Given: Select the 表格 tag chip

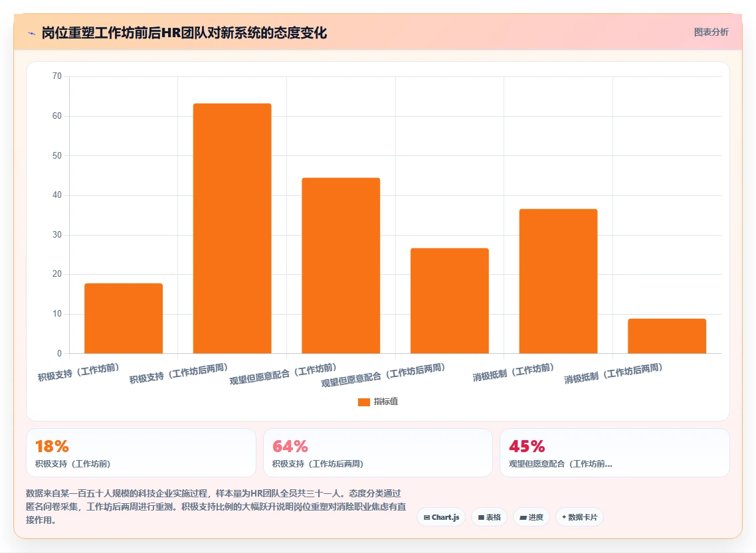Looking at the screenshot, I should tap(490, 517).
